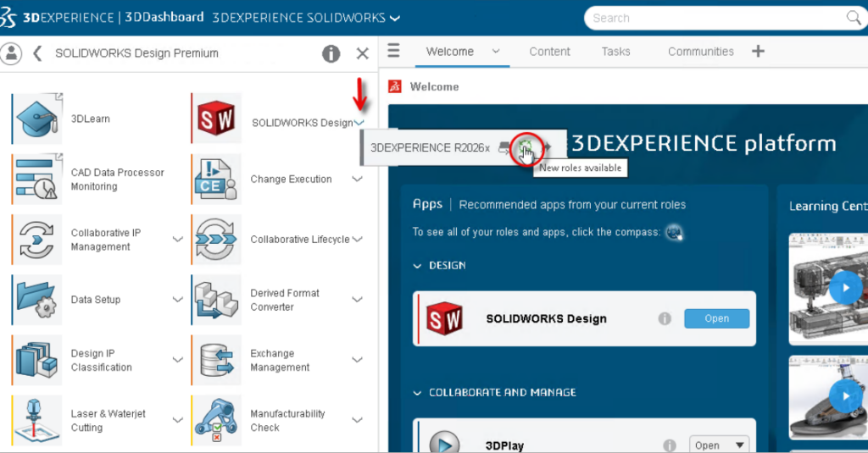
Task: Click the 3DEXPERIENCE compass logo top-left
Action: pos(8,18)
